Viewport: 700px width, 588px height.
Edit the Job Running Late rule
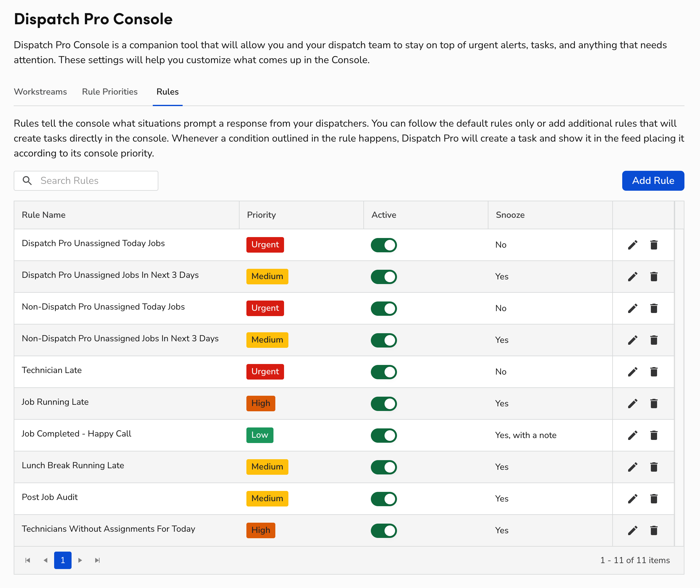point(632,403)
